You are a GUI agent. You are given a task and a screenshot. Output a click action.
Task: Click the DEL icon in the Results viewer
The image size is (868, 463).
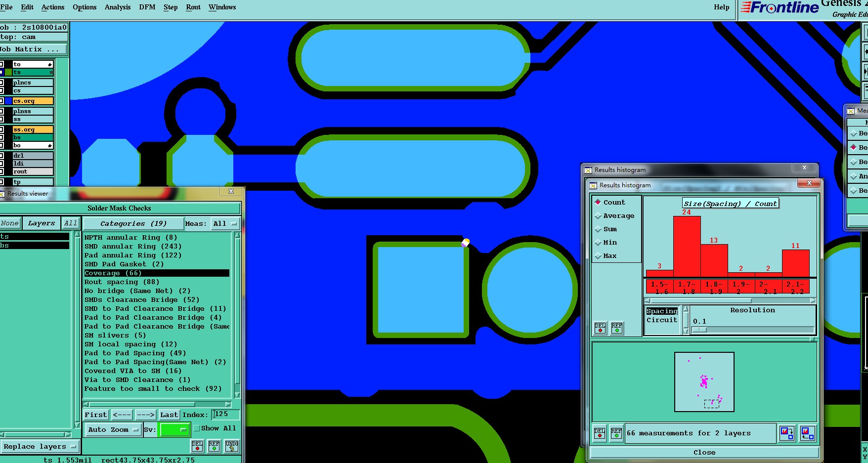pos(197,446)
